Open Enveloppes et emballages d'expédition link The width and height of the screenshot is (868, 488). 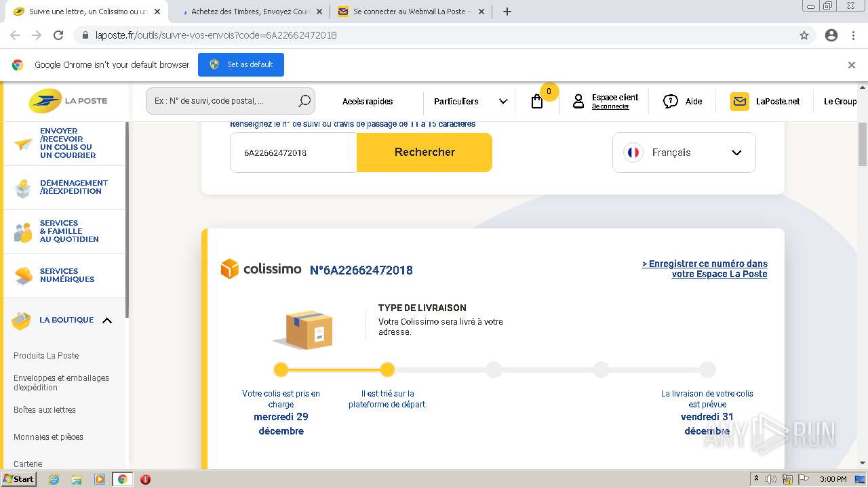(61, 383)
